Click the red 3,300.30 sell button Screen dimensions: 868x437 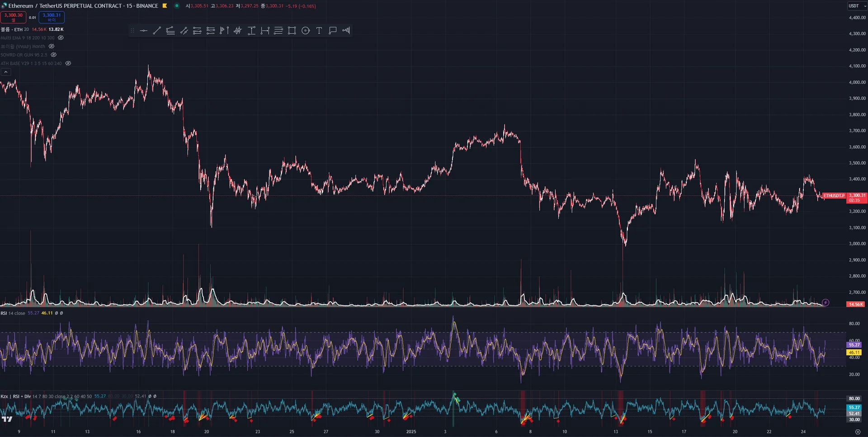pos(13,17)
